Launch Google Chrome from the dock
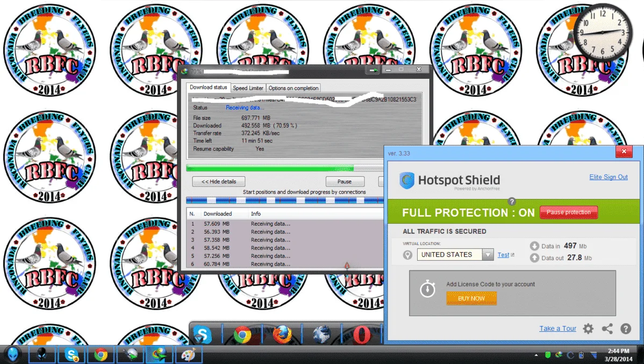The width and height of the screenshot is (644, 364). (242, 334)
